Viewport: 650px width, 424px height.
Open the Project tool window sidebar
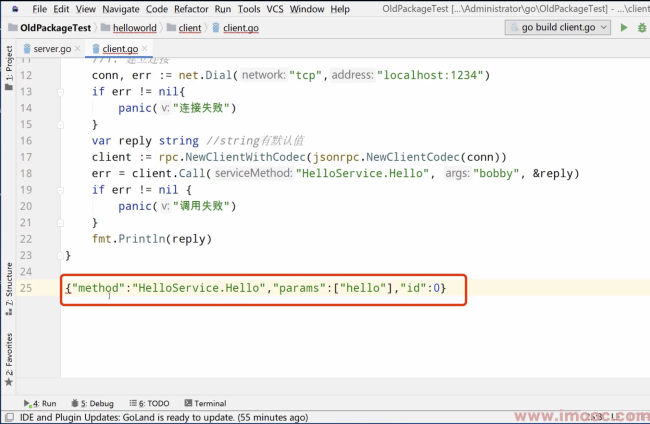pyautogui.click(x=9, y=68)
